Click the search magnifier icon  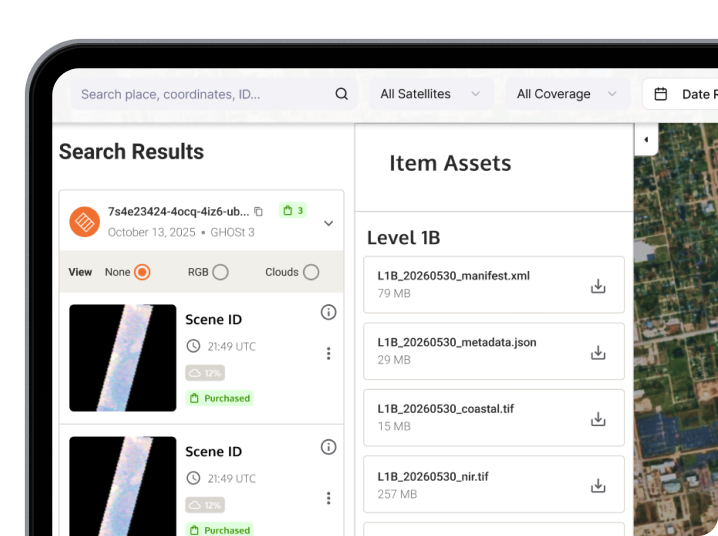[x=341, y=94]
